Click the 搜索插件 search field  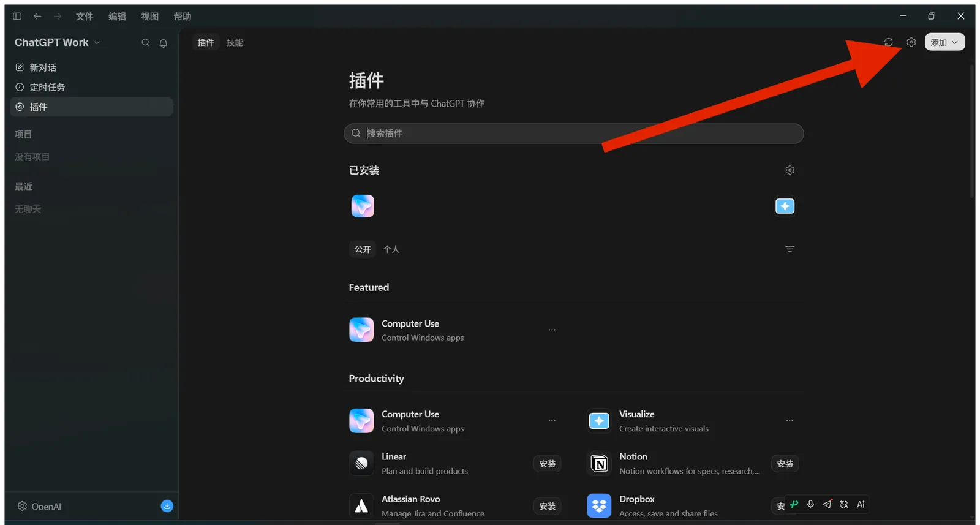(x=574, y=134)
